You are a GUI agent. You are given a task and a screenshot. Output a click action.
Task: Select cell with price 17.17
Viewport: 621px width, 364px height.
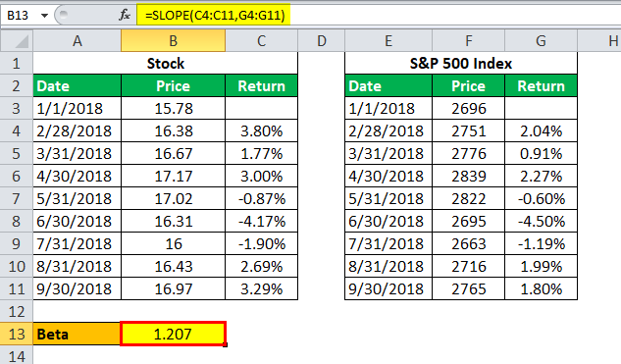pos(173,176)
